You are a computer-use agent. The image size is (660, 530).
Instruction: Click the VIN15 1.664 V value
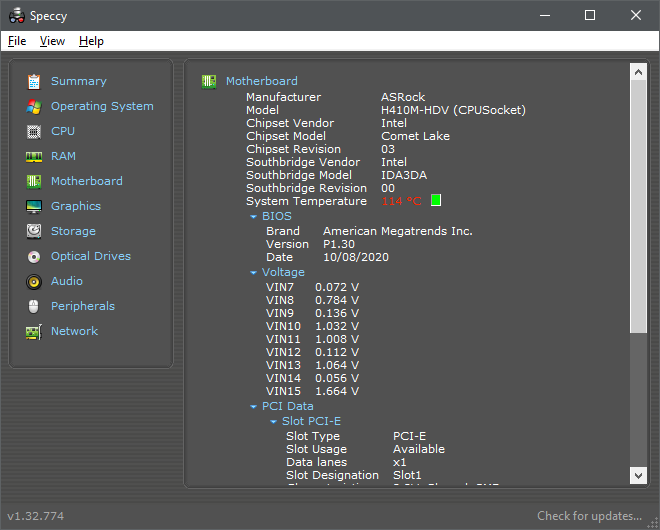pos(337,391)
